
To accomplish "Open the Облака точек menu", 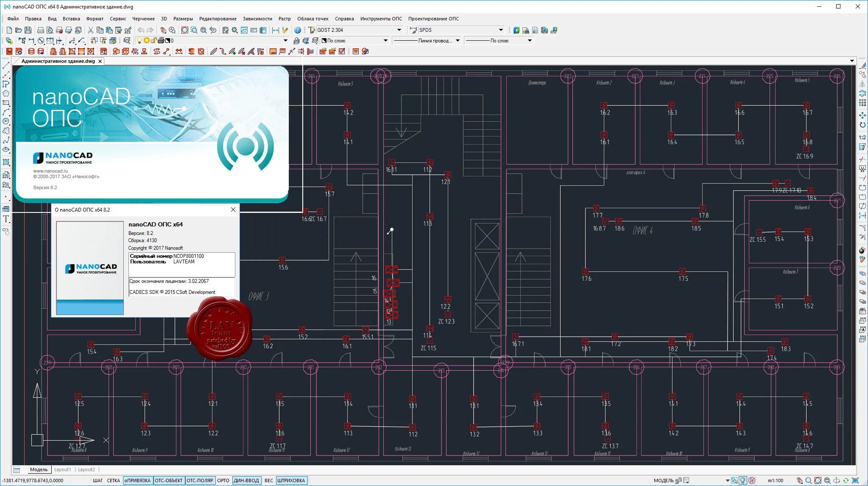I will [x=313, y=19].
